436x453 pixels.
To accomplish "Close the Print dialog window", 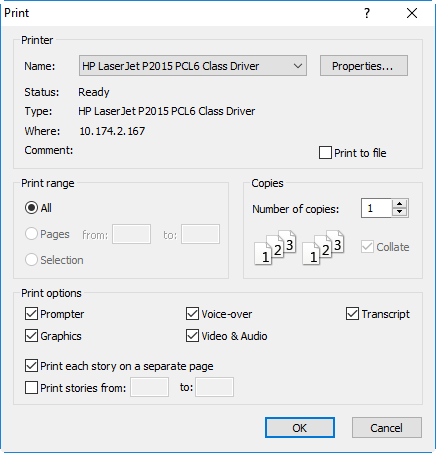I will [x=412, y=13].
